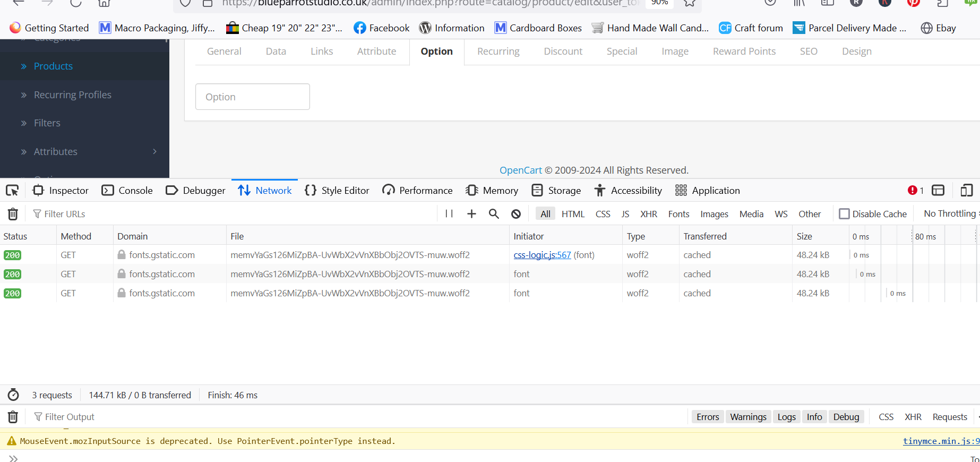This screenshot has width=980, height=462.
Task: Filter requests by WS
Action: point(781,214)
